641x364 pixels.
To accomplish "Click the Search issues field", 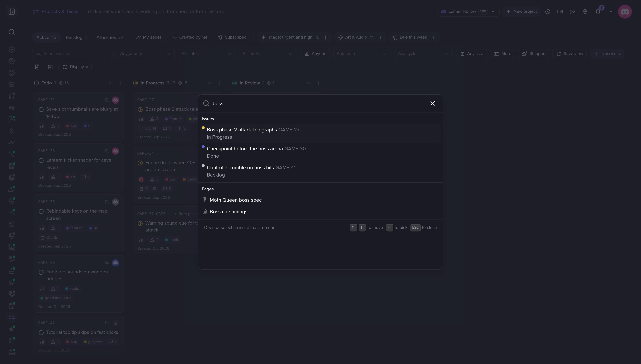I will coord(73,54).
